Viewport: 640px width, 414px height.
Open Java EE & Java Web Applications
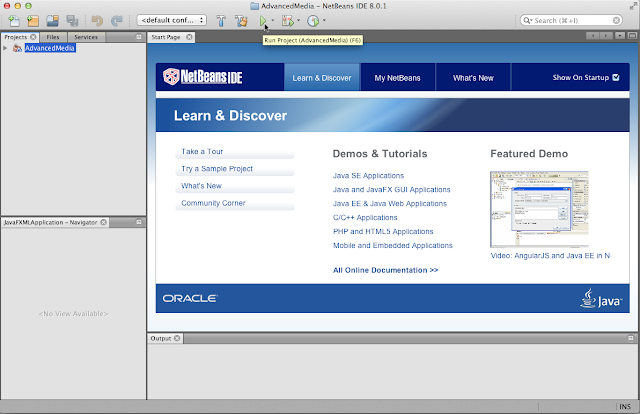point(390,203)
